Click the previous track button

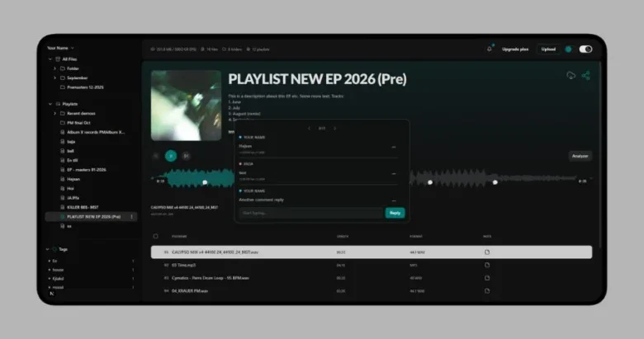coord(155,155)
